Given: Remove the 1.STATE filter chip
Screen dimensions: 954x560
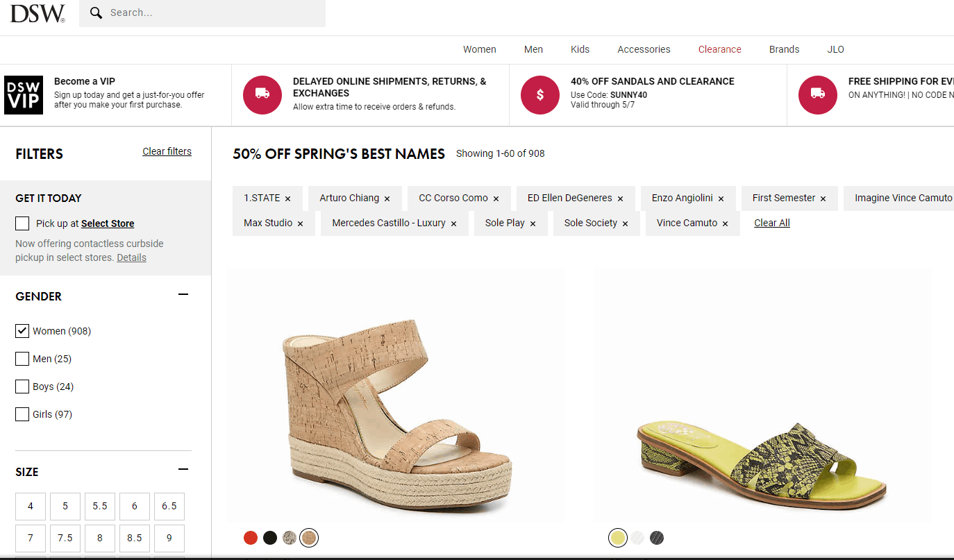Looking at the screenshot, I should (x=287, y=198).
